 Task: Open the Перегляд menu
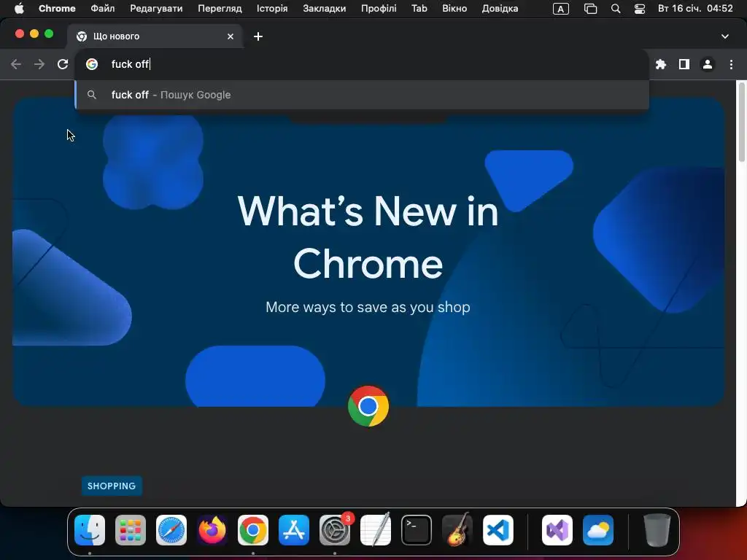(220, 9)
